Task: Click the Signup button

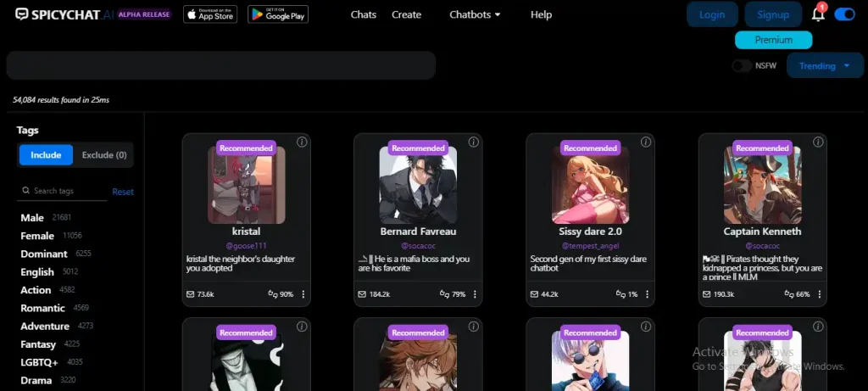Action: click(x=773, y=14)
